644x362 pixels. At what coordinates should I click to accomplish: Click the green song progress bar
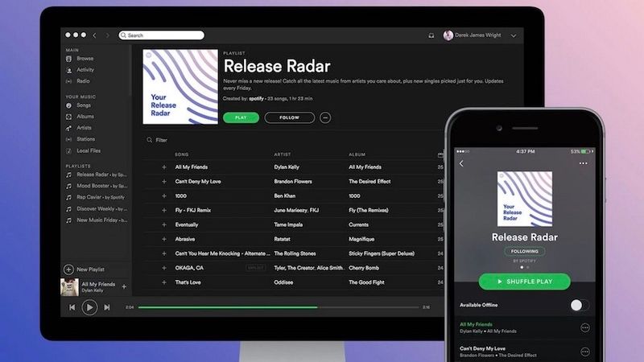tap(227, 307)
